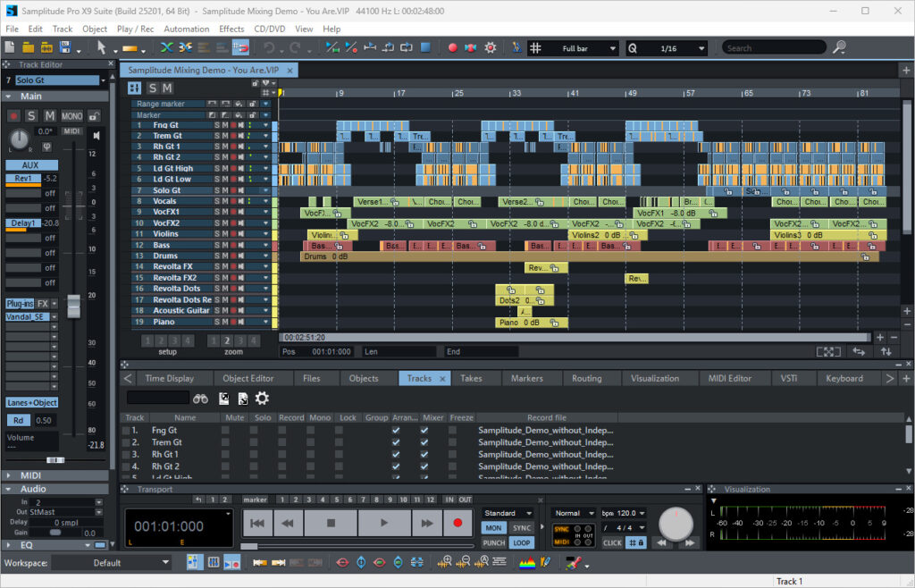Open the Solo Gt track name dropdown
The height and width of the screenshot is (588, 915).
click(104, 80)
